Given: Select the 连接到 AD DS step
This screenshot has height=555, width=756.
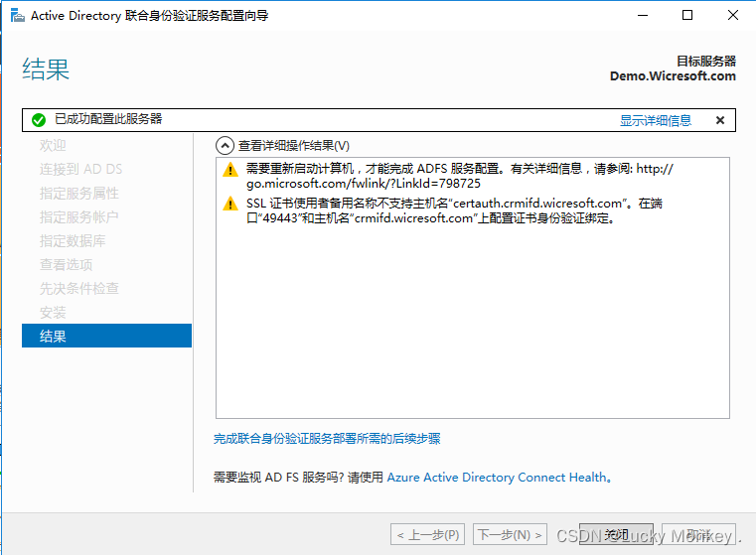Looking at the screenshot, I should coord(81,169).
